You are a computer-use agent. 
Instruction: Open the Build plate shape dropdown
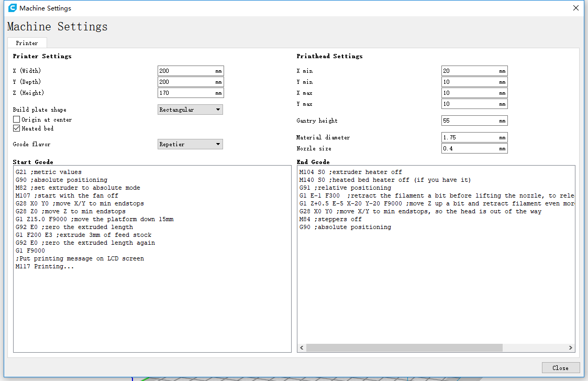pyautogui.click(x=190, y=110)
